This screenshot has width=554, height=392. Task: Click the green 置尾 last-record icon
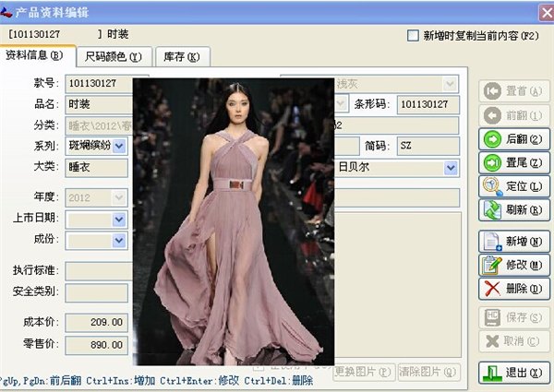[x=492, y=162]
